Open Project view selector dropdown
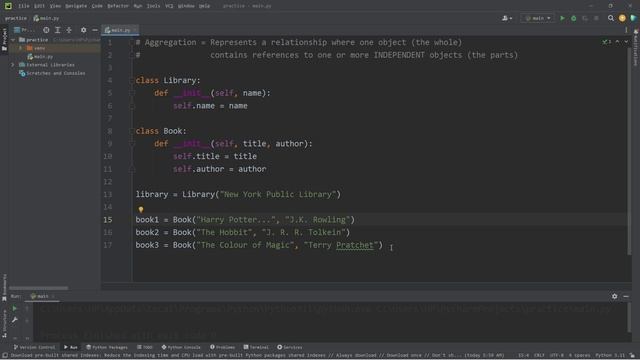640x360 pixels. pos(24,30)
